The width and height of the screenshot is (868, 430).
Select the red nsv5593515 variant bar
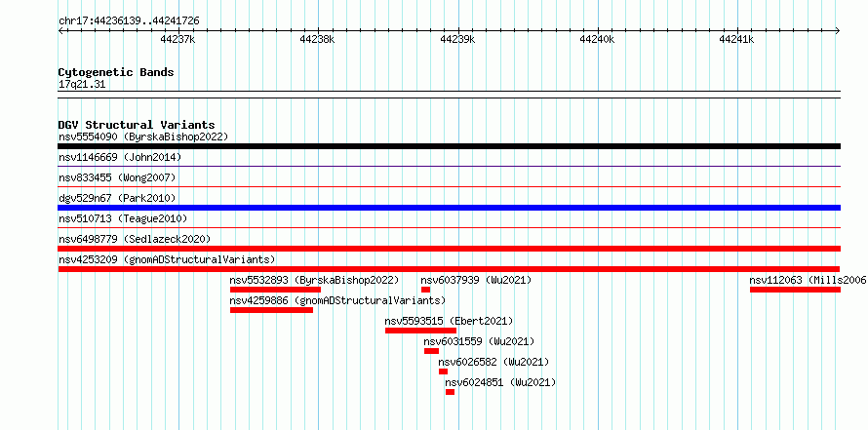tap(420, 331)
